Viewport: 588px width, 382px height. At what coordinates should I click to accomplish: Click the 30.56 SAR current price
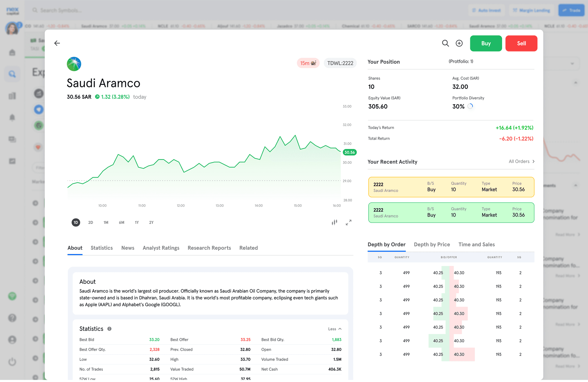pos(79,97)
